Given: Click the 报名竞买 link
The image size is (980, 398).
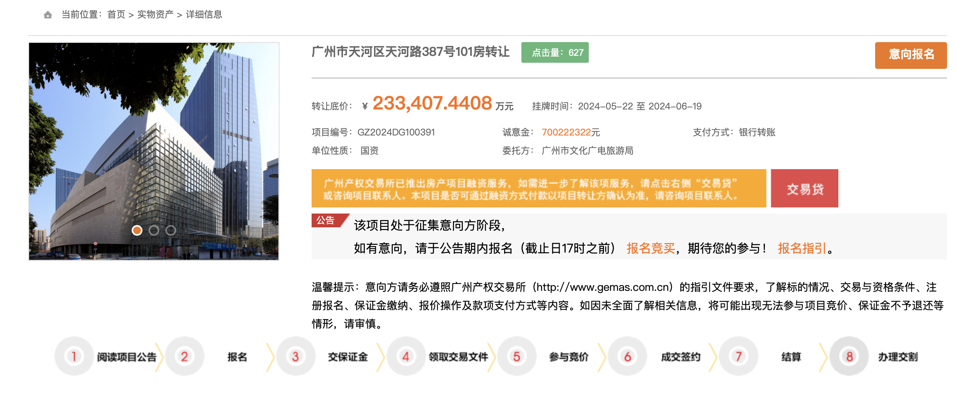Looking at the screenshot, I should [x=651, y=248].
